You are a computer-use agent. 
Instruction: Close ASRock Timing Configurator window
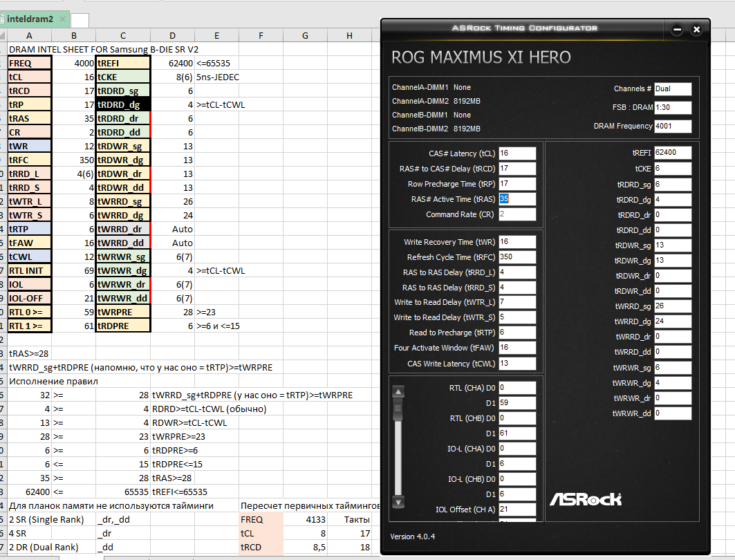click(x=696, y=30)
